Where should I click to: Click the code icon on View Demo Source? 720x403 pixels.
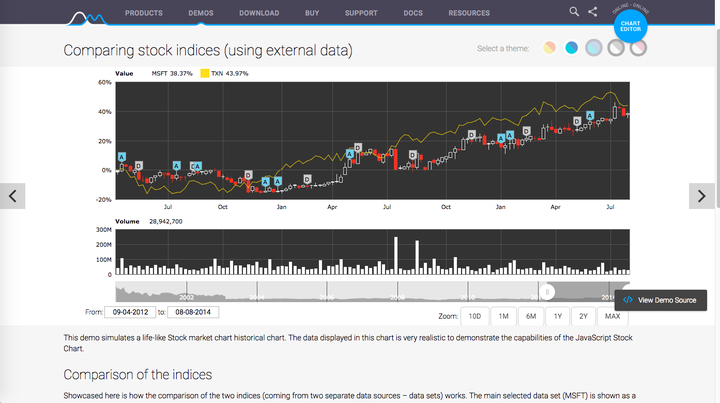[628, 300]
